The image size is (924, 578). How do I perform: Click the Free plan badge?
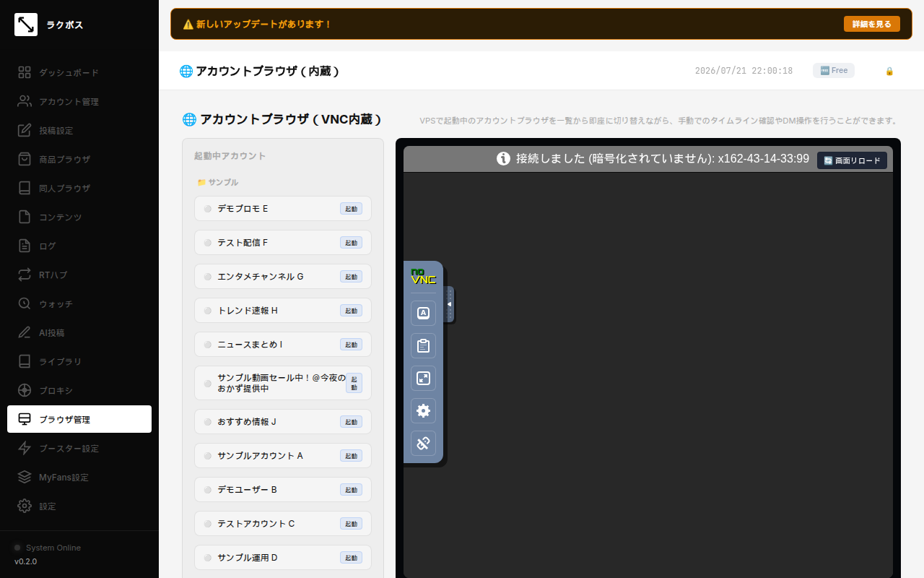point(834,70)
